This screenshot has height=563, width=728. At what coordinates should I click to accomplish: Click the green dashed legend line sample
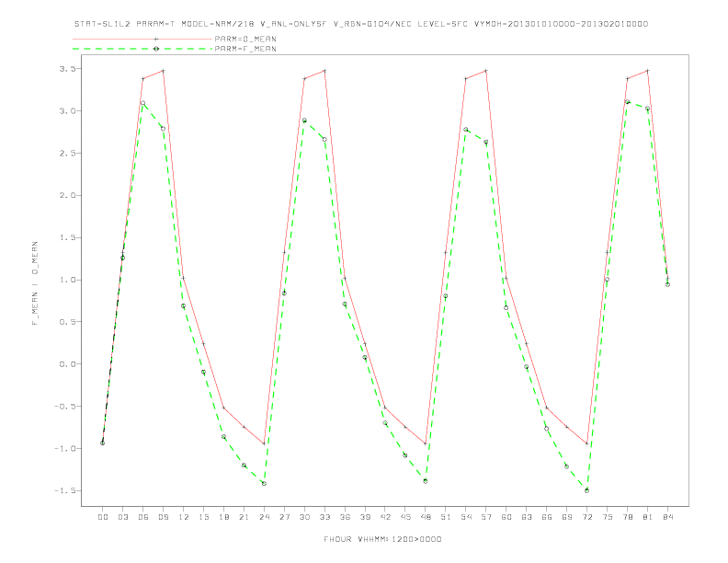tap(142, 49)
